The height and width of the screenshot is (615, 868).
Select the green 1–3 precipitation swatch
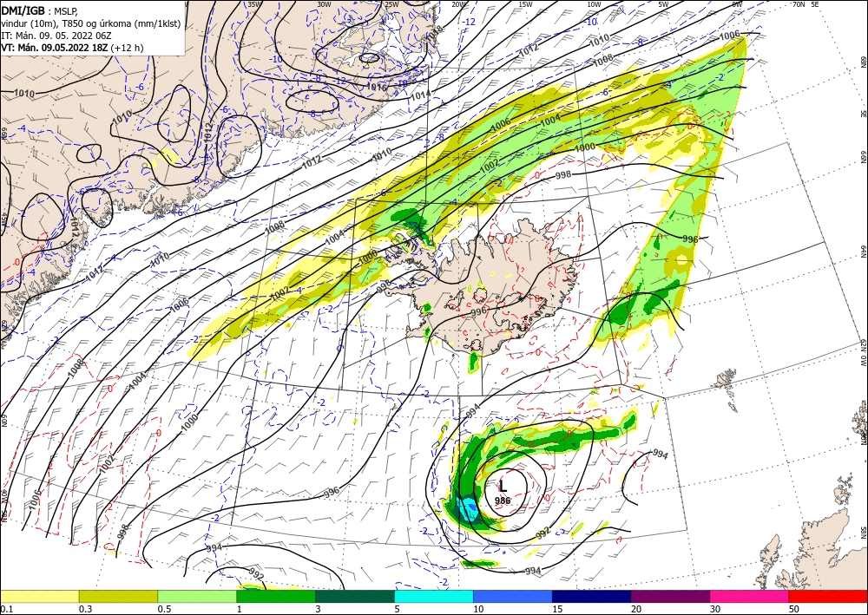click(276, 596)
